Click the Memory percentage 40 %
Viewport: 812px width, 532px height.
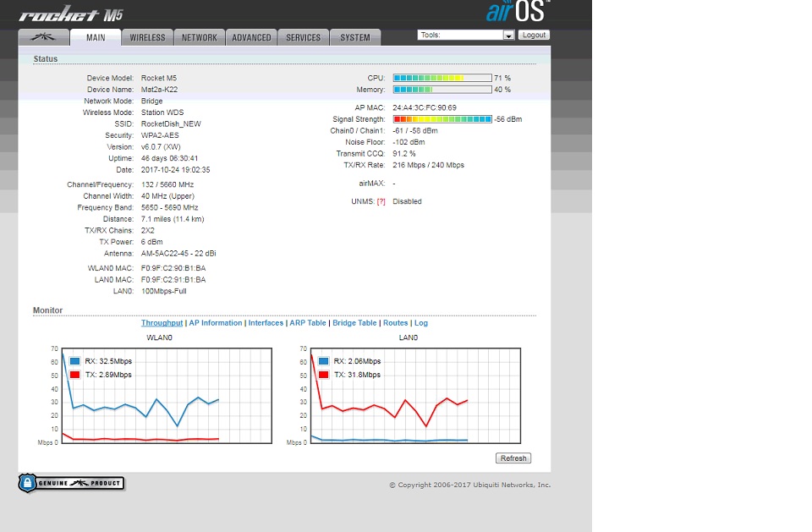(502, 90)
